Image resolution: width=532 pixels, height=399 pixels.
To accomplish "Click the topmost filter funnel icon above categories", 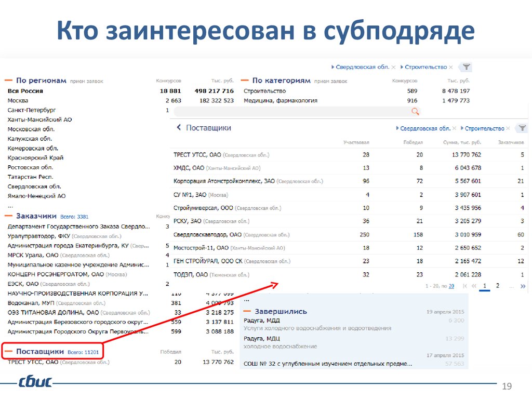I will [467, 67].
